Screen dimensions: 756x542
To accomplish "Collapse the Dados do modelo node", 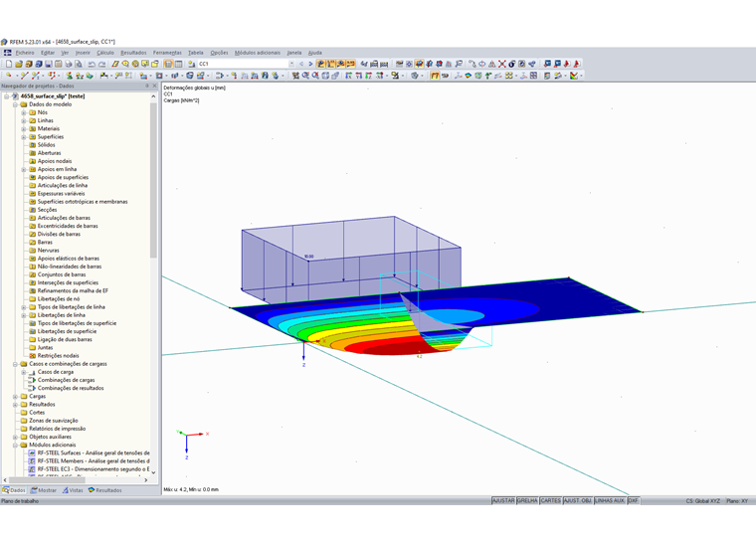I will pyautogui.click(x=15, y=104).
